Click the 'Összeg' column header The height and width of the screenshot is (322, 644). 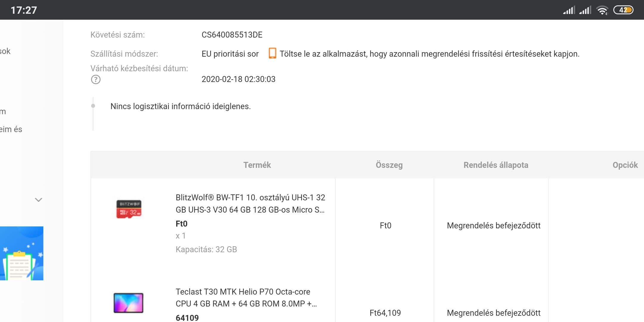pyautogui.click(x=389, y=165)
